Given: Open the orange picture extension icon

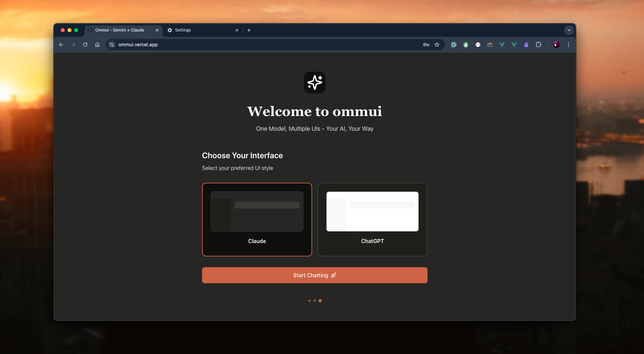Looking at the screenshot, I should tap(490, 45).
